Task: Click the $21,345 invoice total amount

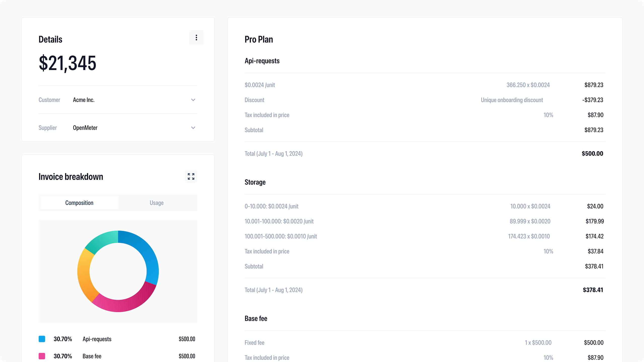Action: [x=67, y=63]
